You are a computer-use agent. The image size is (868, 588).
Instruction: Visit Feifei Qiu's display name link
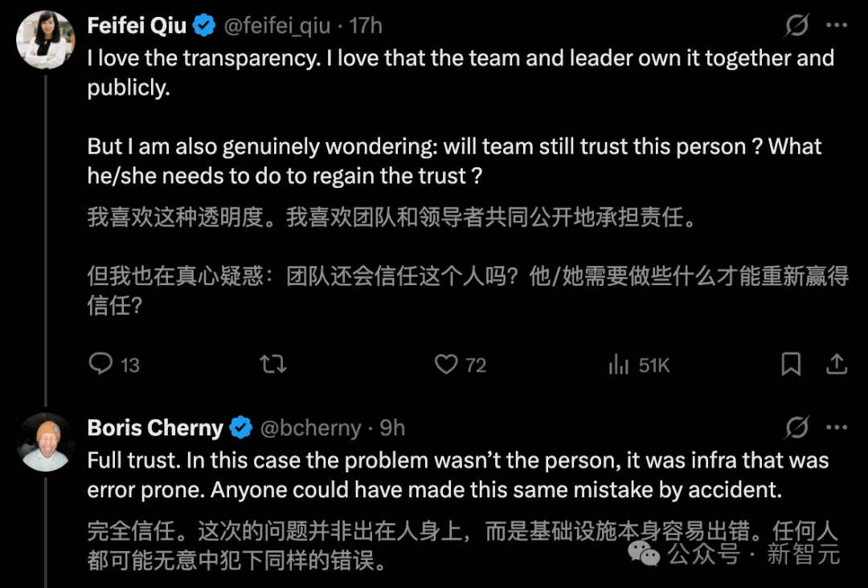point(137,26)
